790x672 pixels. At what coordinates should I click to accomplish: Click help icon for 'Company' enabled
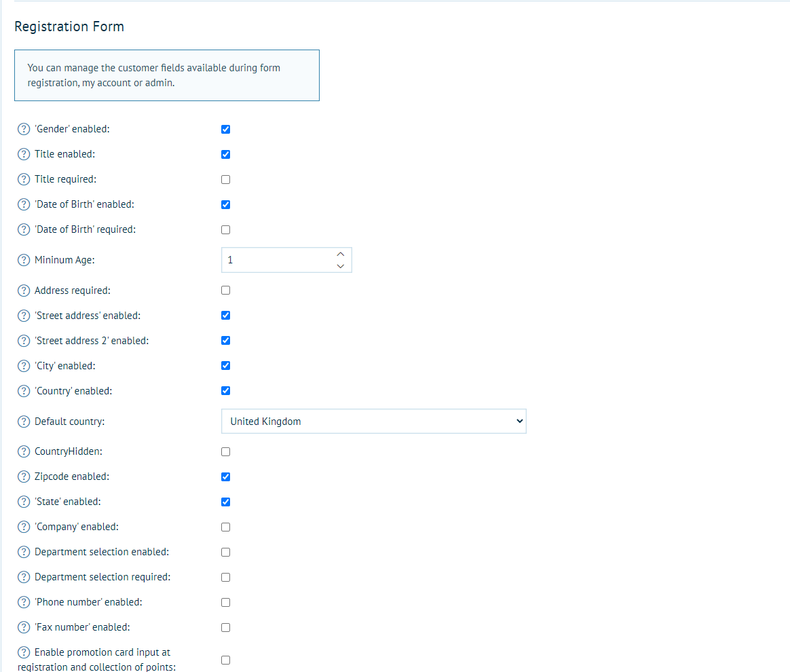[24, 527]
